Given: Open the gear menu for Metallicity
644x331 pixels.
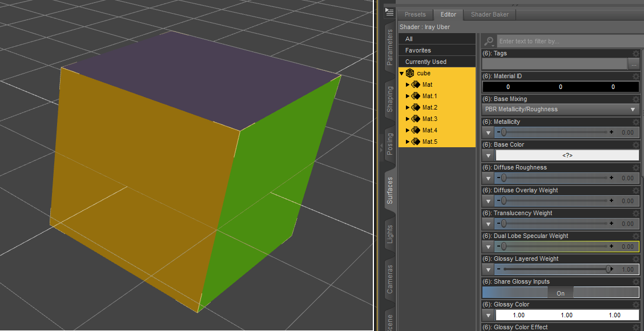Looking at the screenshot, I should [x=636, y=122].
